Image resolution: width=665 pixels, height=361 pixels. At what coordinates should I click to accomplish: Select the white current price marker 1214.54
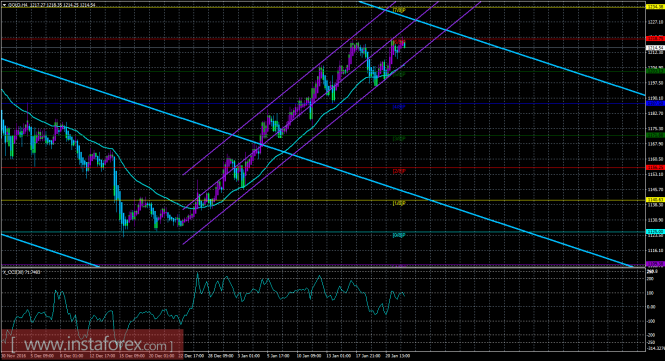click(654, 48)
